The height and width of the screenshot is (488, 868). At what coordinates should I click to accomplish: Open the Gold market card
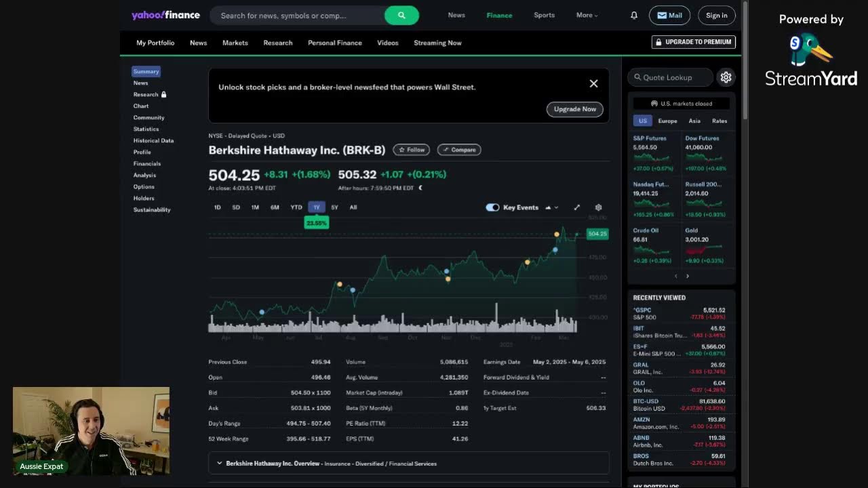tap(707, 246)
